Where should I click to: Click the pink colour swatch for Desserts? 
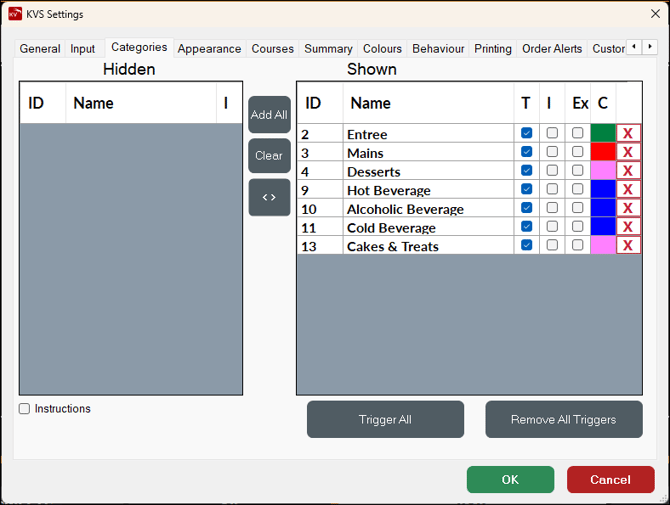coord(603,170)
